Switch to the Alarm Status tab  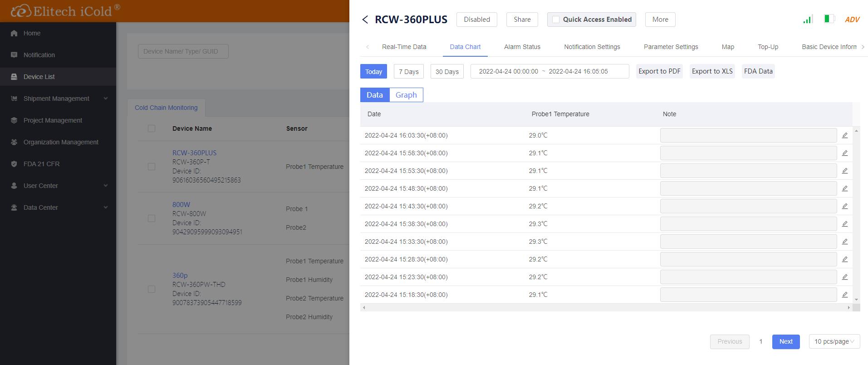(x=522, y=47)
